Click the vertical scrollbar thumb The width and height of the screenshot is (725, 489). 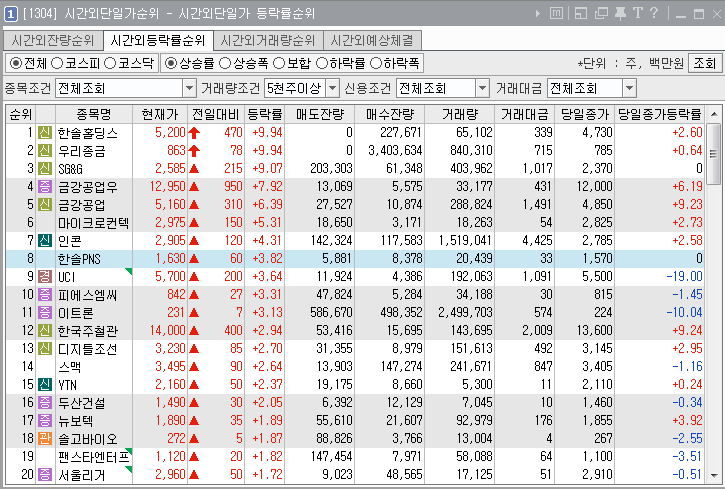tap(714, 154)
